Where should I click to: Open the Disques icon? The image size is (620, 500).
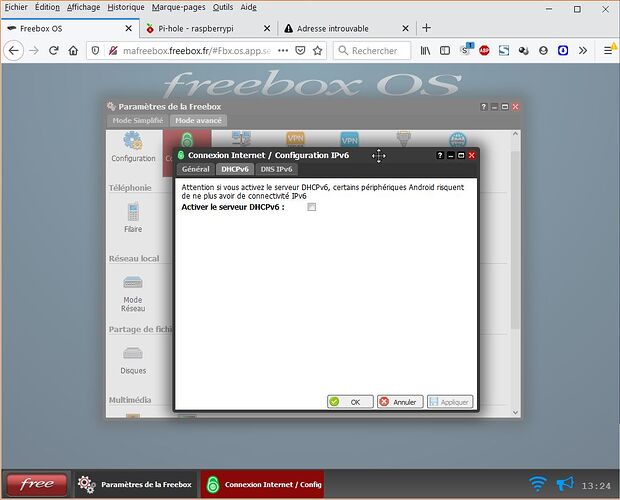[x=133, y=360]
